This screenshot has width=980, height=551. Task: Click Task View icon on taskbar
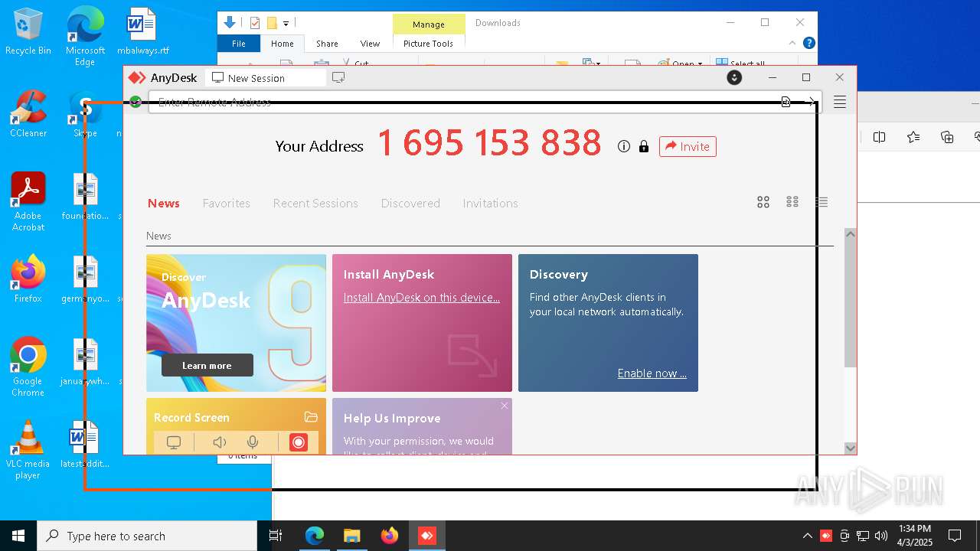point(276,536)
